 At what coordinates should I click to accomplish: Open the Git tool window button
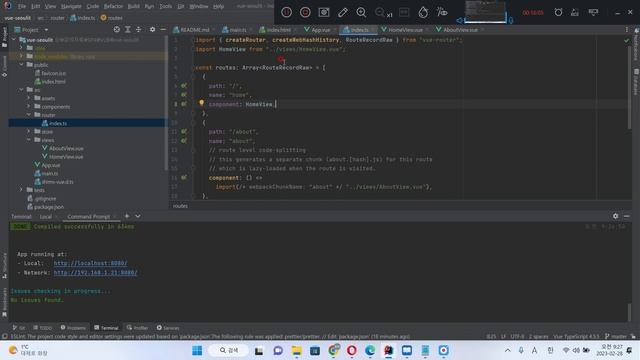pyautogui.click(x=19, y=328)
